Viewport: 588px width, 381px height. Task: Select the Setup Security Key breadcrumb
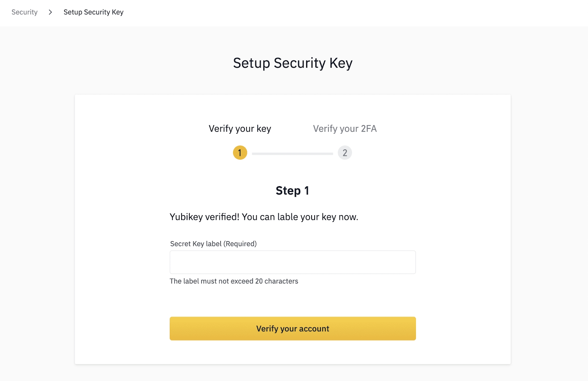(93, 12)
